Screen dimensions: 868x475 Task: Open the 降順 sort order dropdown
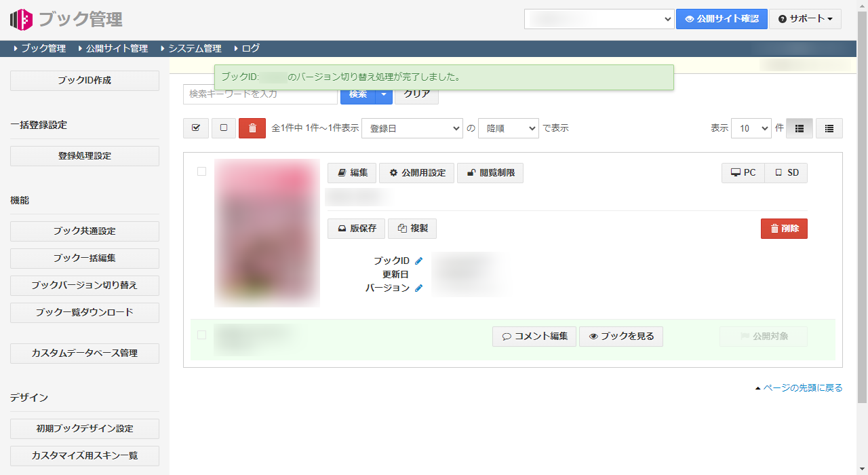(508, 128)
